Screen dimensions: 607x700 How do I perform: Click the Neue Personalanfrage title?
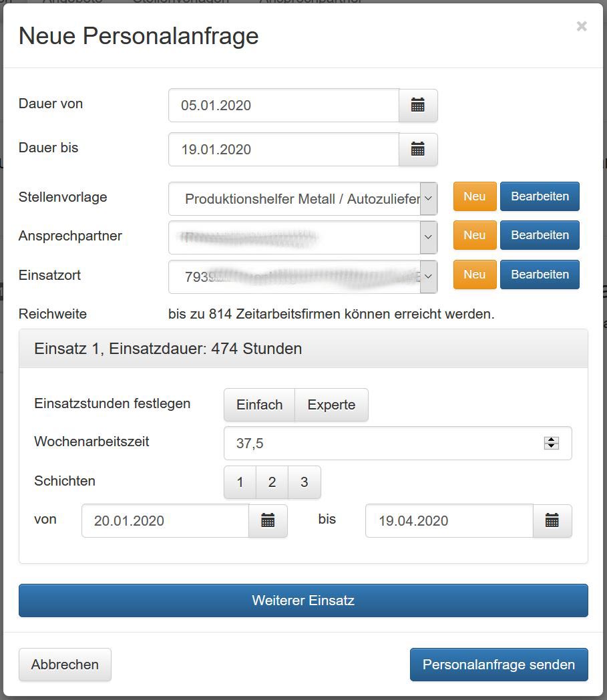139,36
